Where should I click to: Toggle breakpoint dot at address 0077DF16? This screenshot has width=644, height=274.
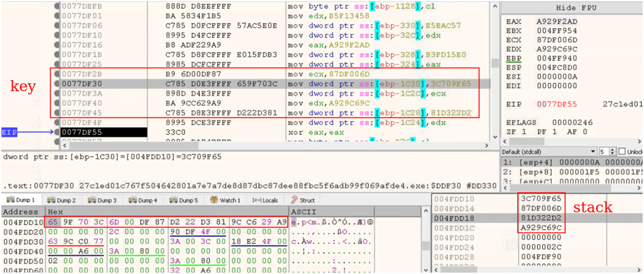pyautogui.click(x=57, y=45)
